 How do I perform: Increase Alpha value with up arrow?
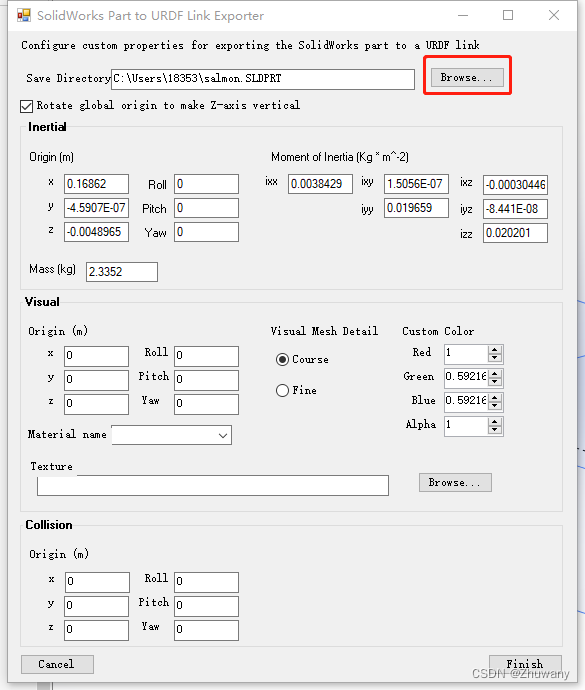pyautogui.click(x=495, y=422)
